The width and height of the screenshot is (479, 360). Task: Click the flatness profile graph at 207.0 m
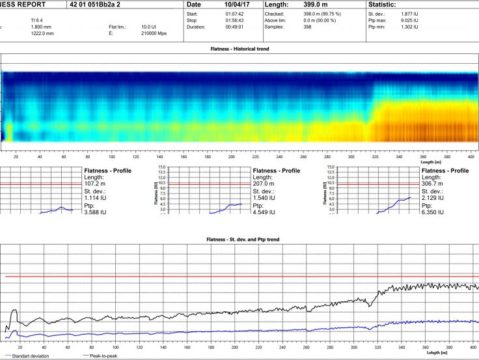pos(209,190)
